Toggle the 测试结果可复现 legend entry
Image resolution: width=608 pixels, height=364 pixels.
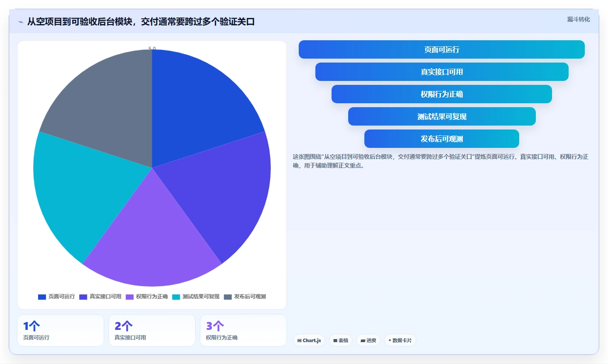coord(196,297)
